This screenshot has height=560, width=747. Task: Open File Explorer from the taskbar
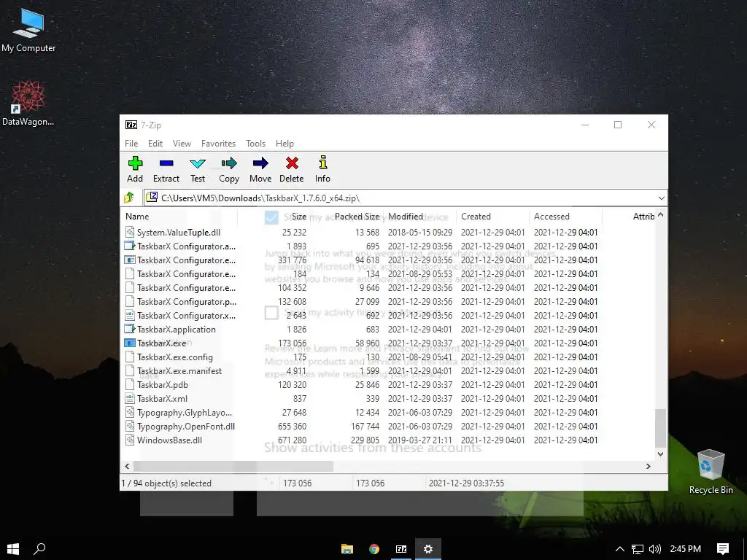[347, 549]
